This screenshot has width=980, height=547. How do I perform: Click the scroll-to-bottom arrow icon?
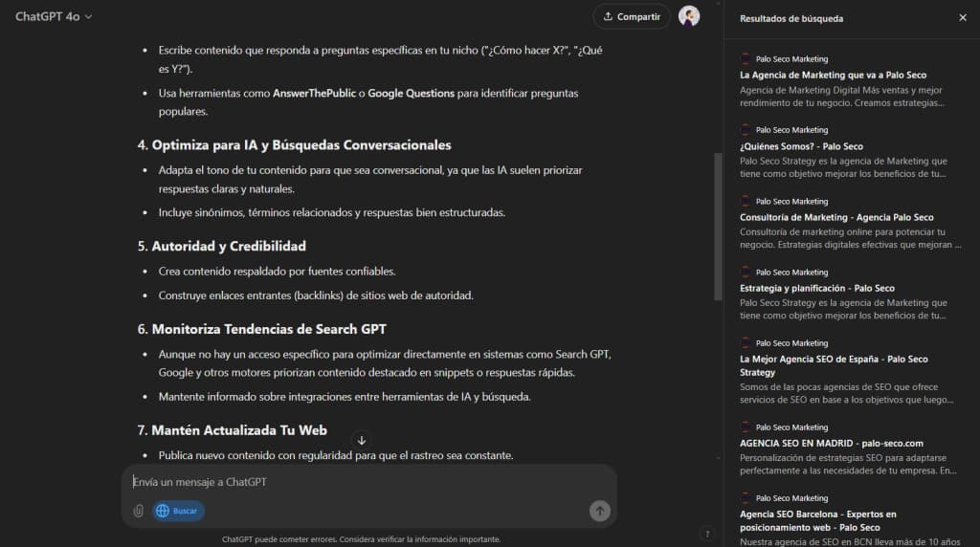coord(362,441)
